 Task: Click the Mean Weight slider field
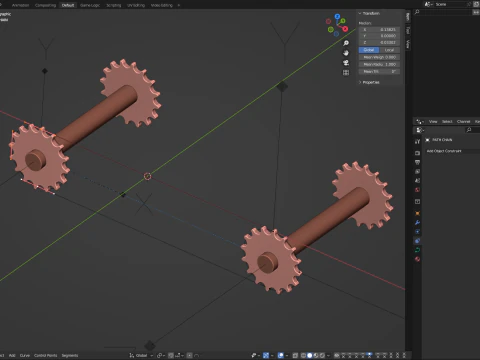[x=379, y=57]
